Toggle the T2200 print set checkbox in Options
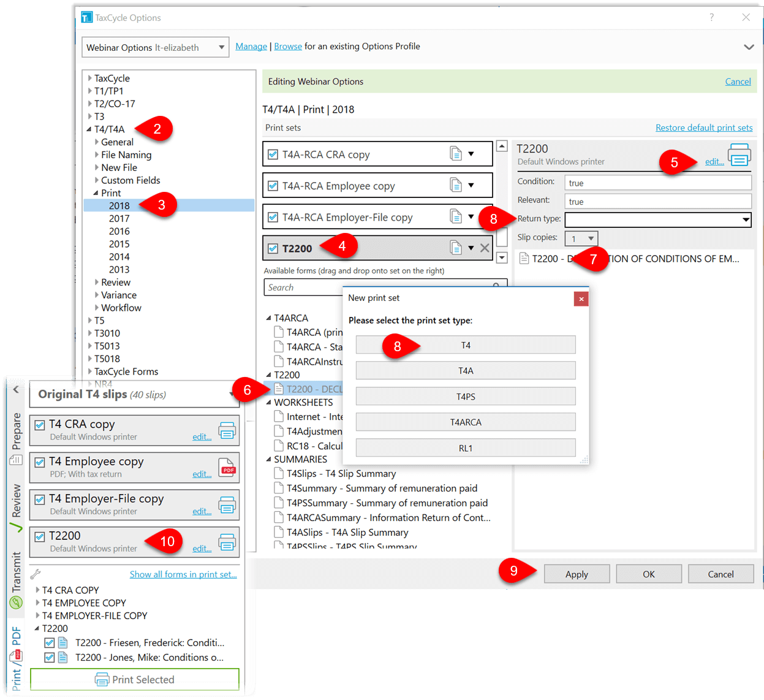 coord(273,248)
